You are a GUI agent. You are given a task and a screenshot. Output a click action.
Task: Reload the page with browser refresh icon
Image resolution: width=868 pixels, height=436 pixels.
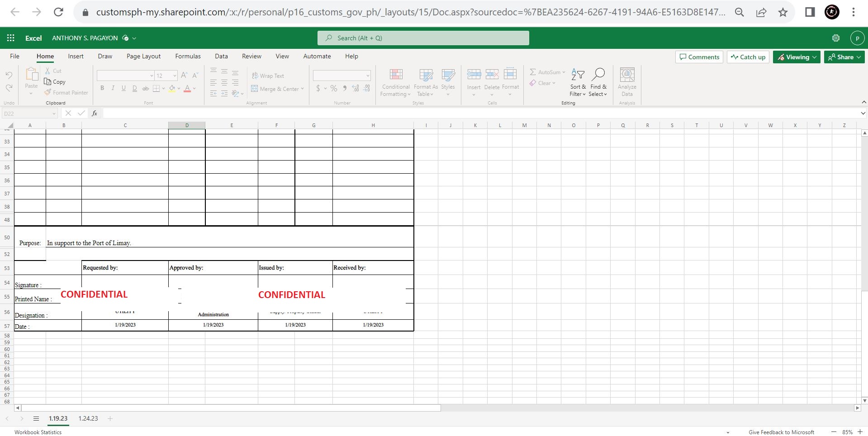pos(58,12)
